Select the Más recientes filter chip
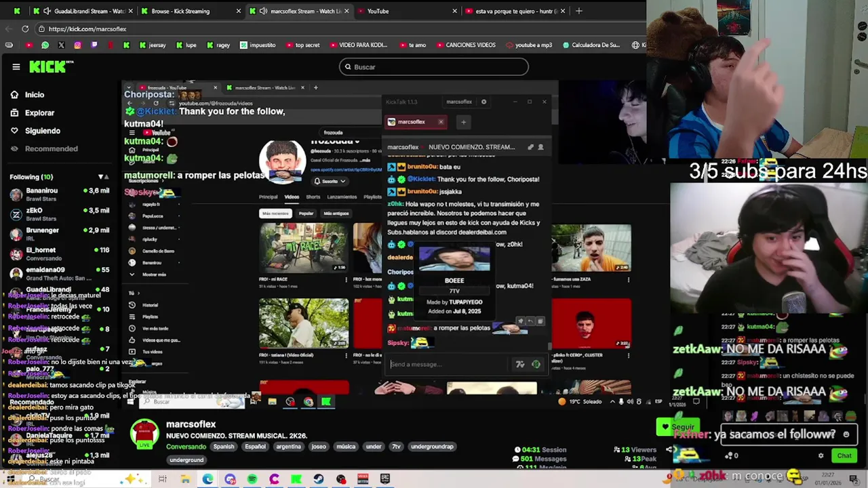Viewport: 868px width, 488px height. [275, 213]
